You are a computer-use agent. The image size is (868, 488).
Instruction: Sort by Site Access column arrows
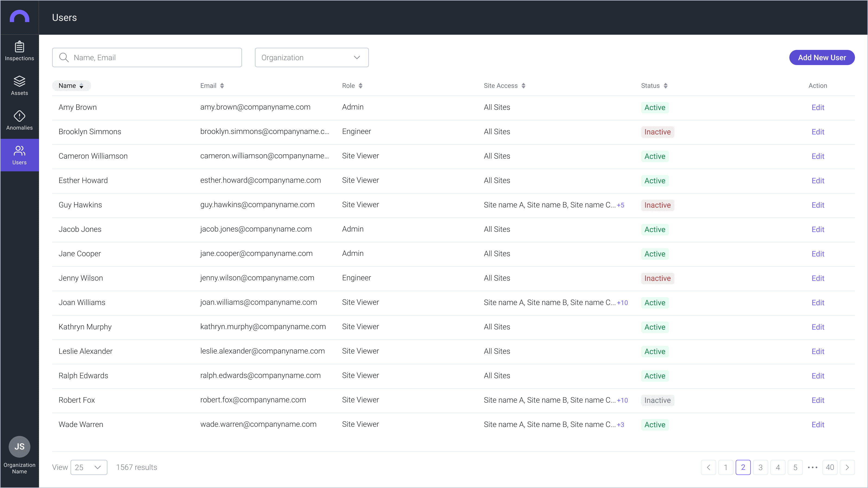coord(523,86)
